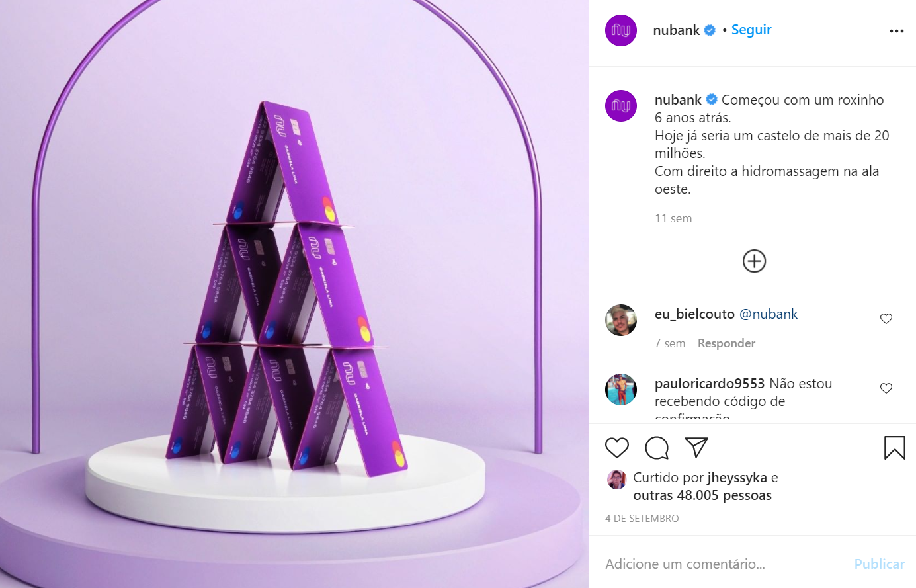This screenshot has height=588, width=916.
Task: Open the card castle post image
Action: 294,294
